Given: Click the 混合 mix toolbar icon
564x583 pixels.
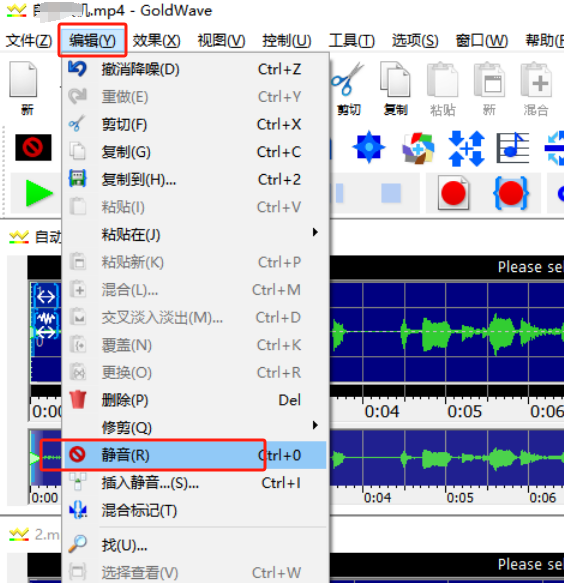Looking at the screenshot, I should tap(536, 89).
